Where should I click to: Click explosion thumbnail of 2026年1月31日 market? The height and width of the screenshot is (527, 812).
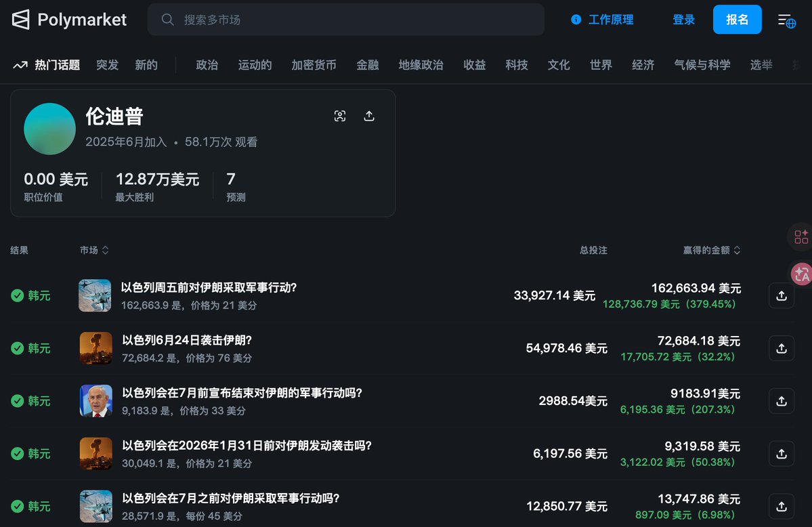click(95, 453)
